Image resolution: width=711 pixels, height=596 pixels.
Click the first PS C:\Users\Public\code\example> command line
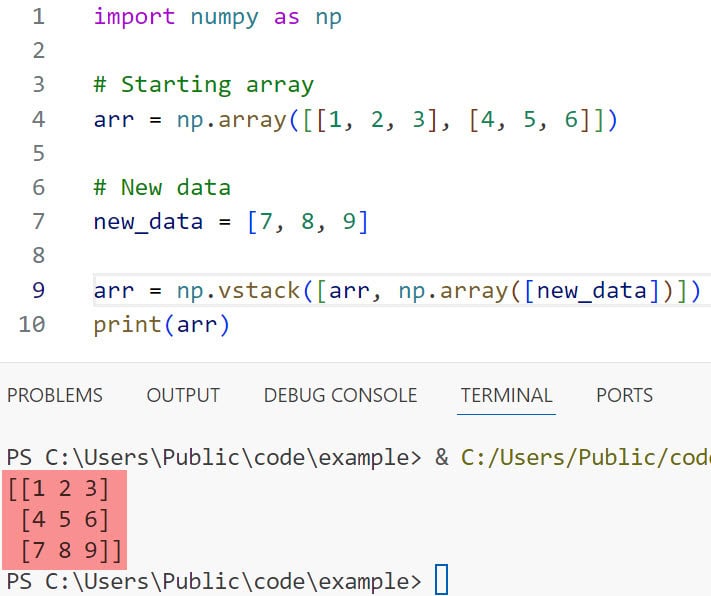click(358, 457)
